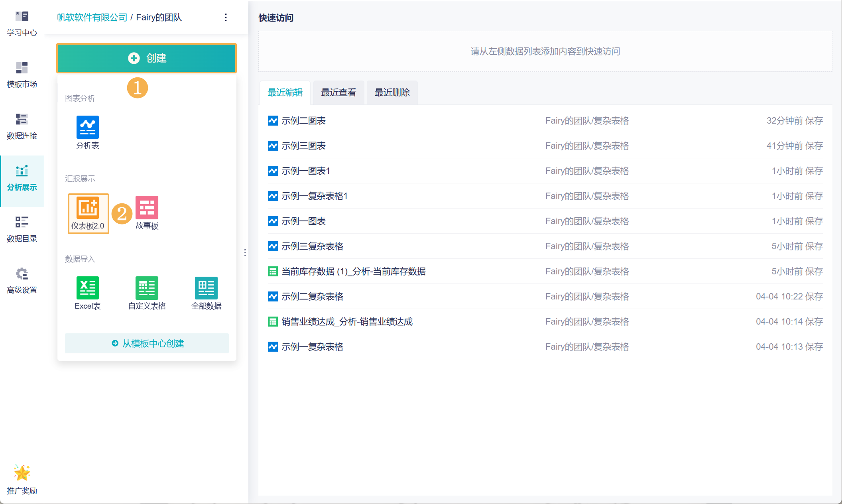
Task: Click 从模板中心创建 button
Action: coord(147,343)
